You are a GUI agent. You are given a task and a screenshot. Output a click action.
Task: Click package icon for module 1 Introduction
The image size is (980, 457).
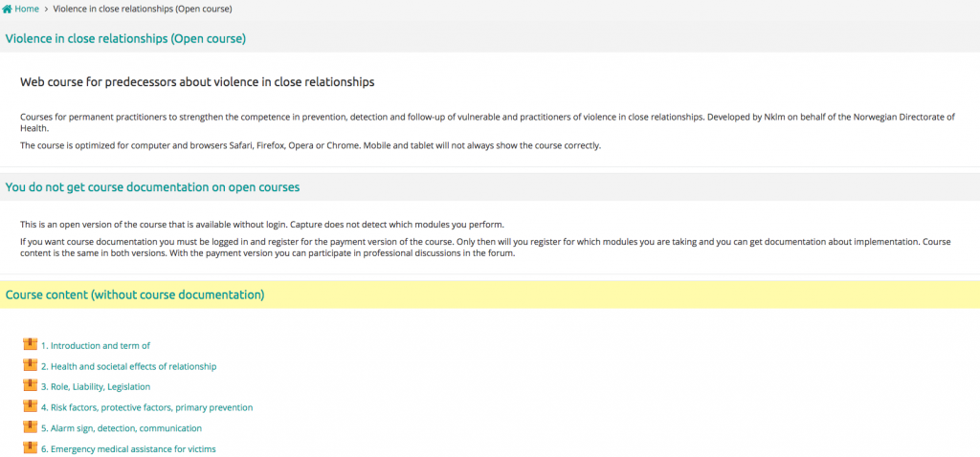[30, 344]
